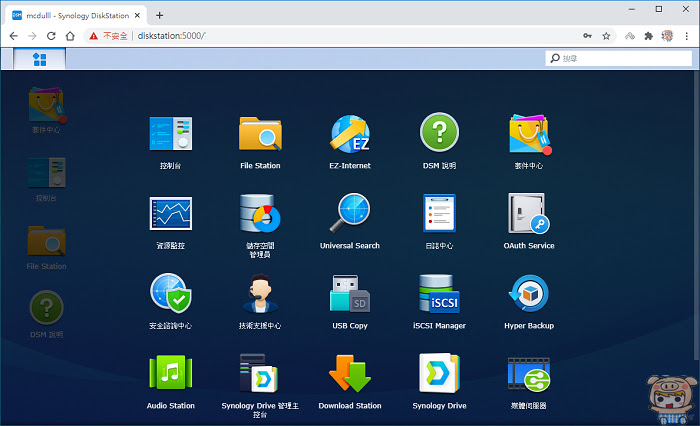Focus the DSM app search field
Viewport: 700px width, 426px height.
[x=618, y=58]
